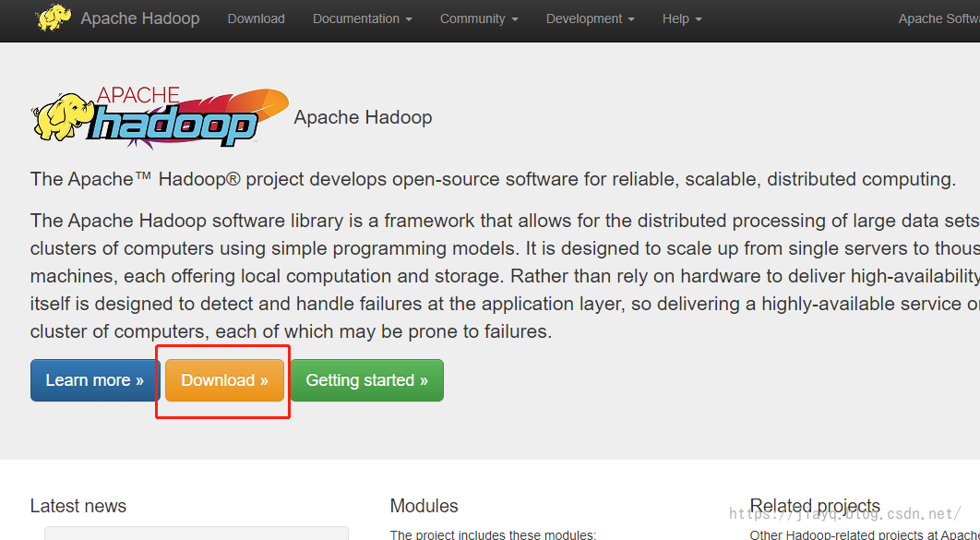This screenshot has height=540, width=980.
Task: Expand the Help dropdown menu
Action: 683,18
